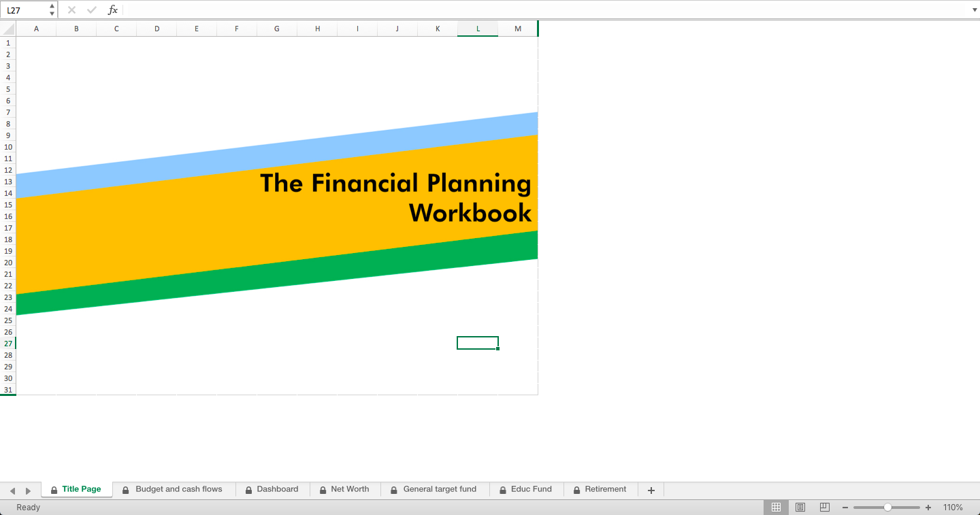Screen dimensions: 980x515
Task: Click the Financial Planning Workbook title text
Action: (x=396, y=198)
